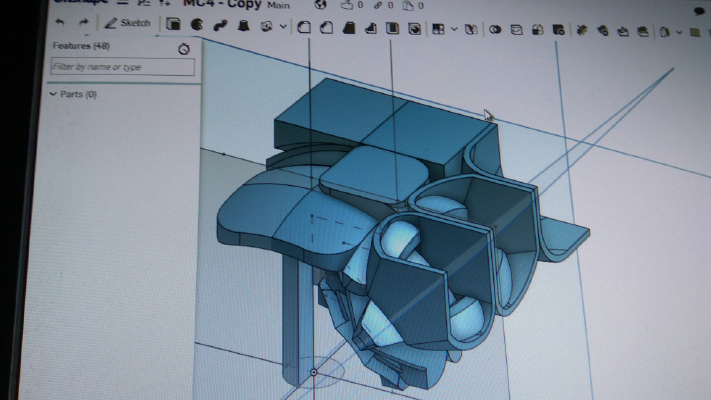
Task: Select the Thicken tool
Action: pyautogui.click(x=266, y=27)
